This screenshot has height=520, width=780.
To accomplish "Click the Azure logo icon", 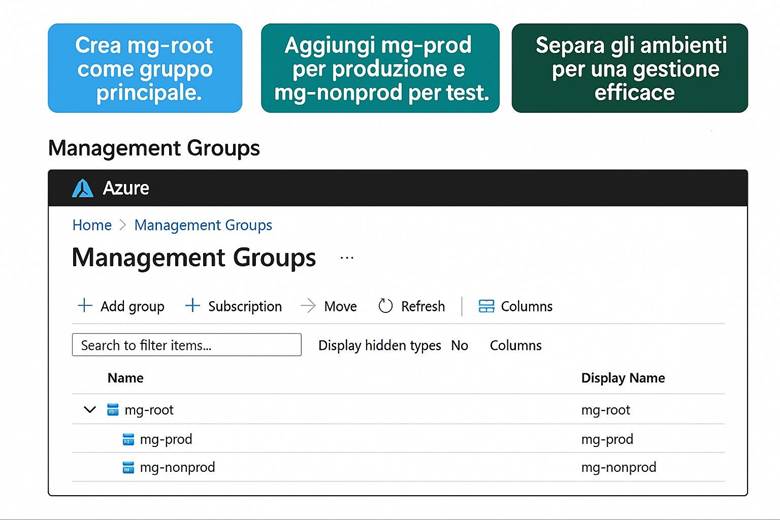I will pyautogui.click(x=82, y=188).
